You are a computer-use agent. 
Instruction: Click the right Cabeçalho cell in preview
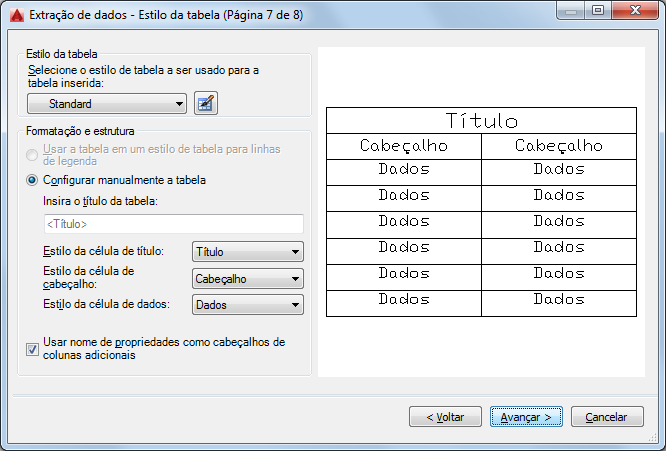tap(559, 147)
